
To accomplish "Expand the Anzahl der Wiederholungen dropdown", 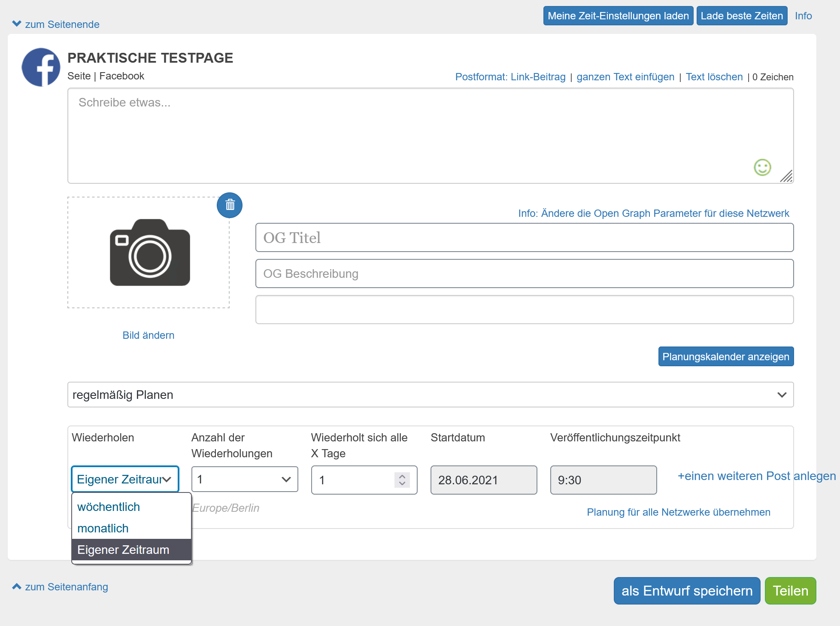I will click(244, 480).
